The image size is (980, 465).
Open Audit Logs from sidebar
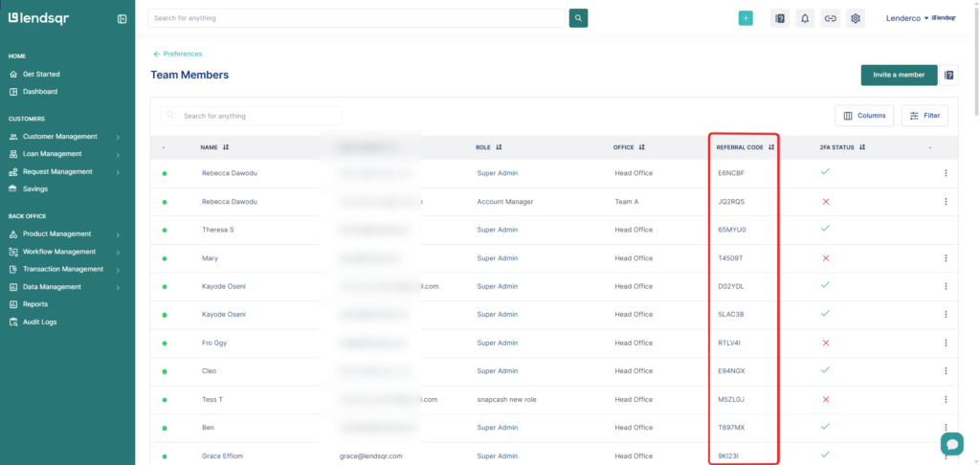pos(40,321)
